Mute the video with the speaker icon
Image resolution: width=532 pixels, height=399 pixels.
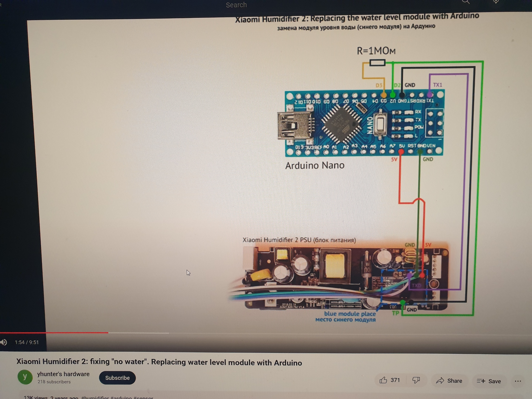(3, 342)
